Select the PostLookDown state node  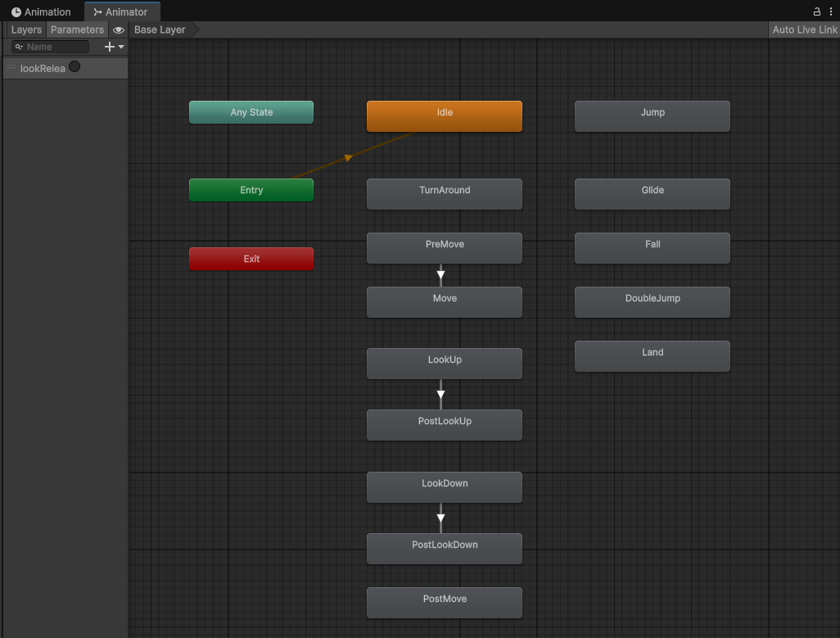point(444,549)
